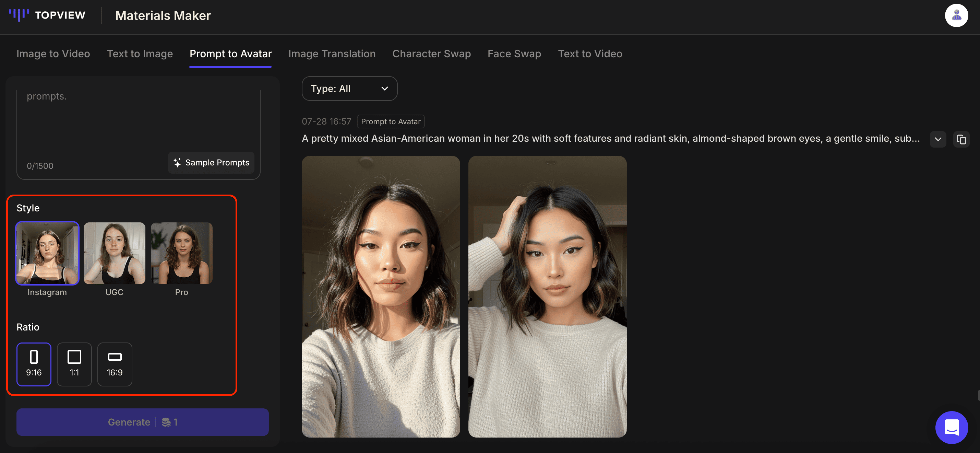Select the Instagram style option

(x=47, y=253)
